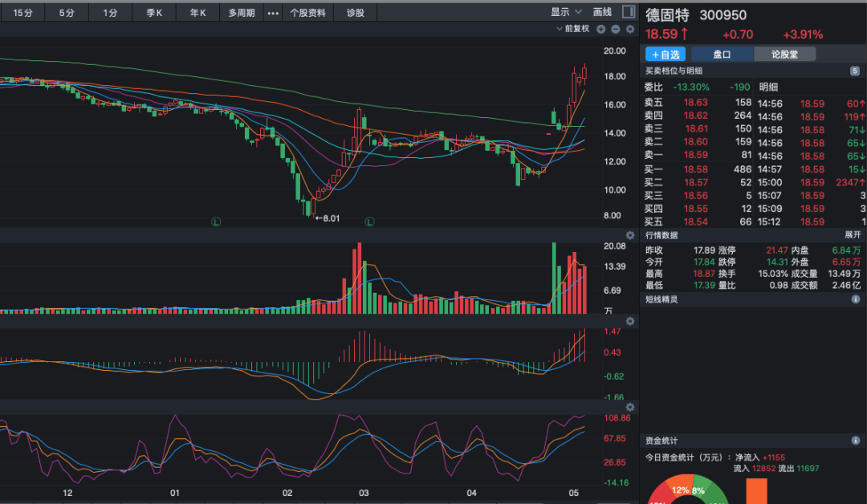Screen dimensions: 867x504
Task: Click the stock code 300950
Action: pos(722,15)
